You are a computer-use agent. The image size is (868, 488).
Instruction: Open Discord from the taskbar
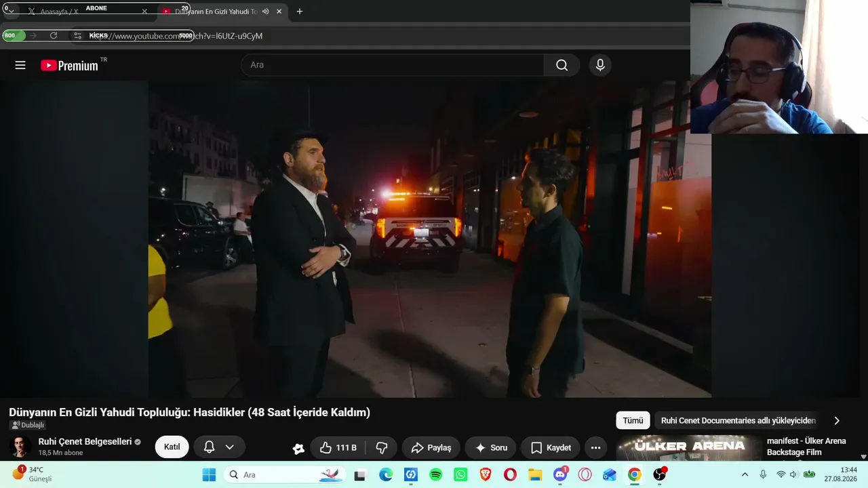pyautogui.click(x=560, y=474)
